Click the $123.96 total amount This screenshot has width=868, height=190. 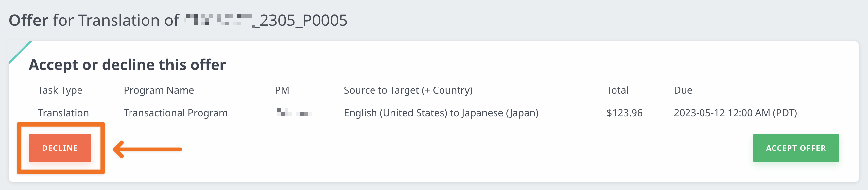click(624, 113)
